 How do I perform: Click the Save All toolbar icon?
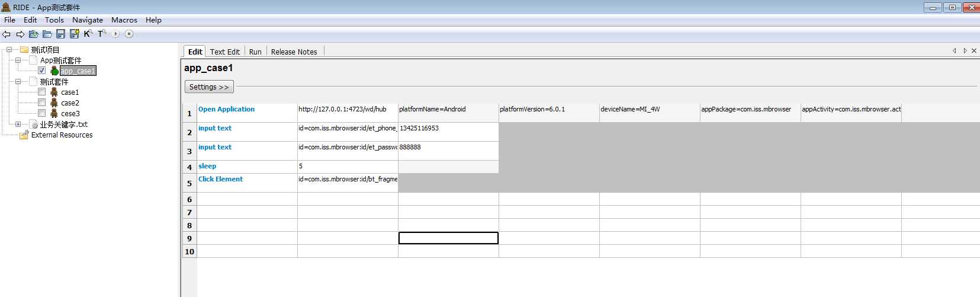(x=75, y=34)
